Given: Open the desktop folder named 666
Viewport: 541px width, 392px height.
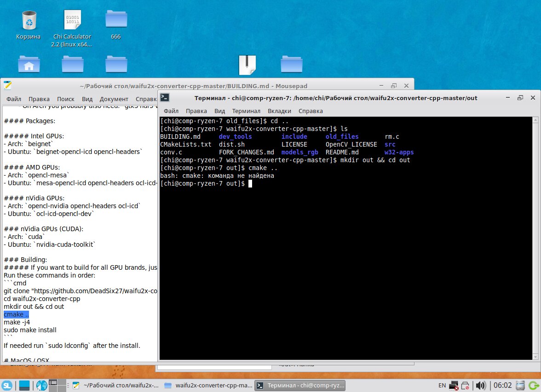Looking at the screenshot, I should (x=116, y=19).
